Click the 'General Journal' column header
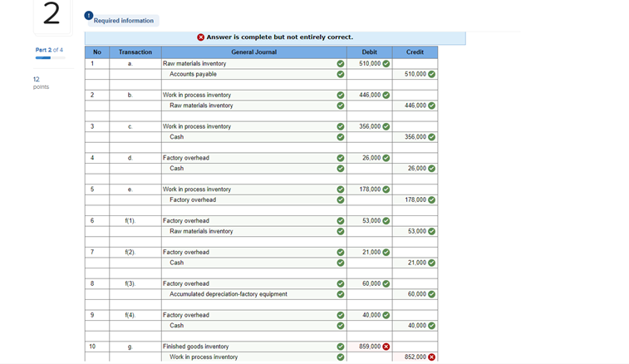Screen dimensions: 629x364 click(x=254, y=52)
